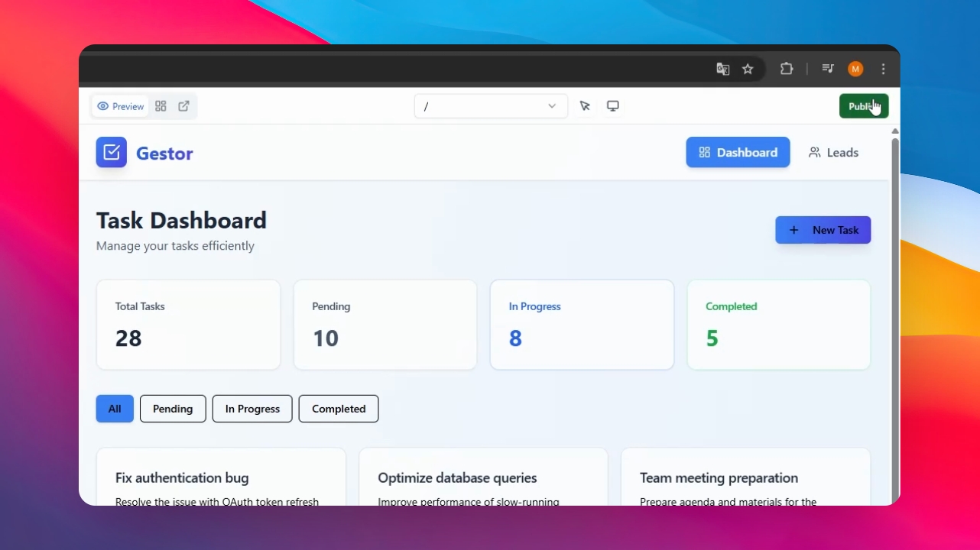This screenshot has height=550, width=980.
Task: Bookmark this page with the star icon
Action: click(x=748, y=70)
